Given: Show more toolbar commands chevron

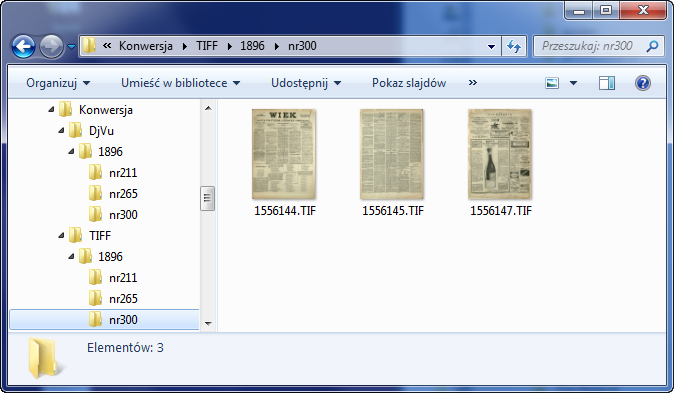Looking at the screenshot, I should pos(472,83).
